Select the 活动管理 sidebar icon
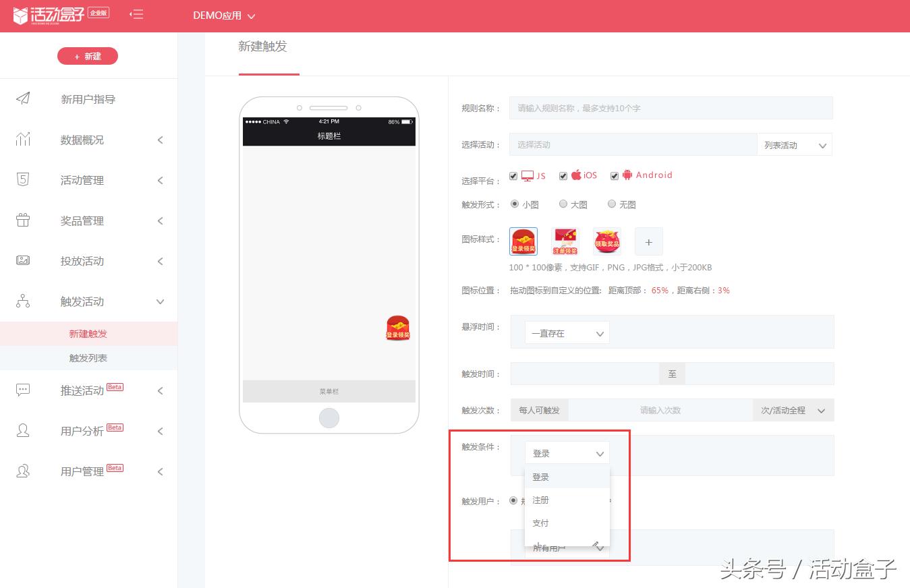This screenshot has width=910, height=588. (x=22, y=180)
